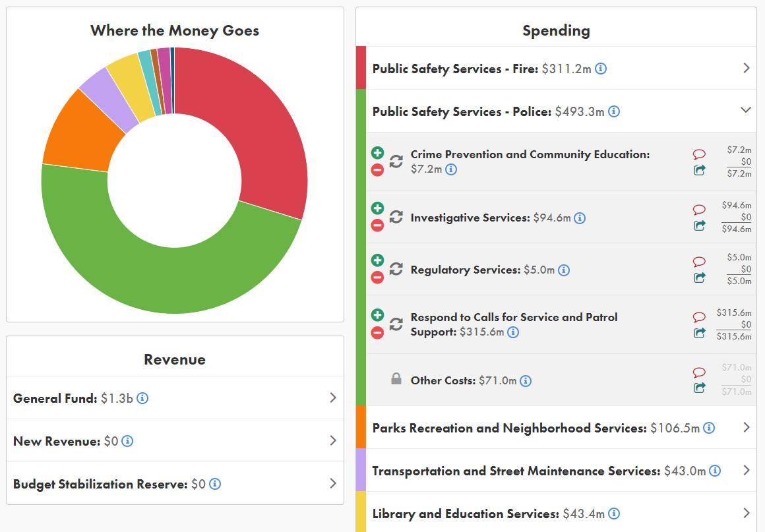The width and height of the screenshot is (765, 532).
Task: Open Parks Recreation and Neighborhood Services category
Action: pyautogui.click(x=746, y=427)
